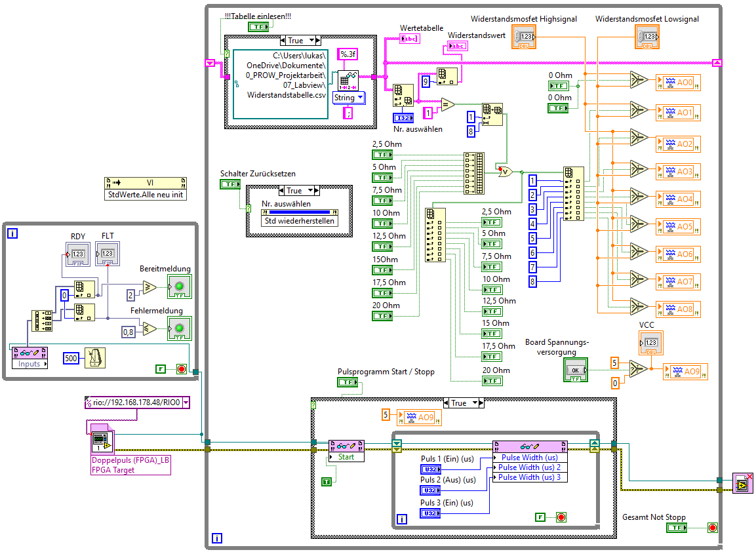Image resolution: width=756 pixels, height=552 pixels.
Task: Click the Std wiederherstellen invoke node
Action: [x=300, y=221]
